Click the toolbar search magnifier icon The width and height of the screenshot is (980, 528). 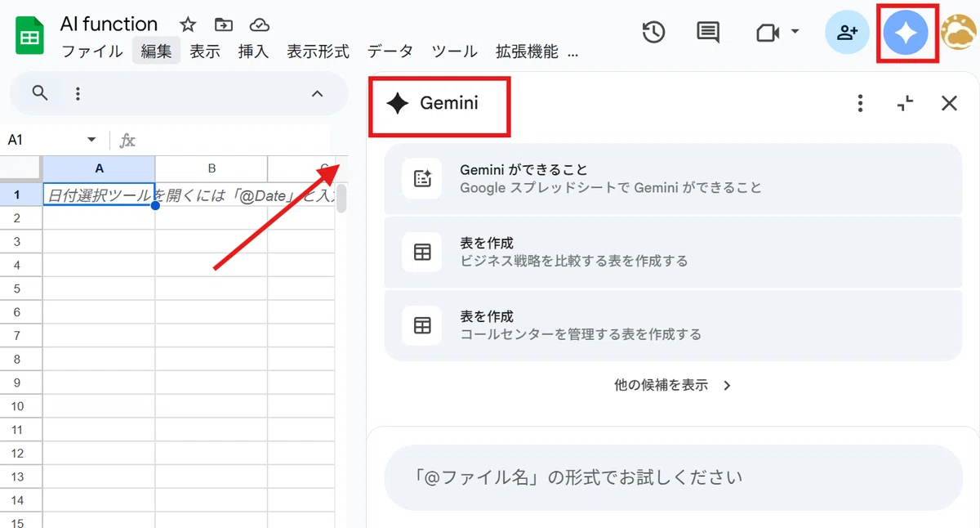click(40, 93)
